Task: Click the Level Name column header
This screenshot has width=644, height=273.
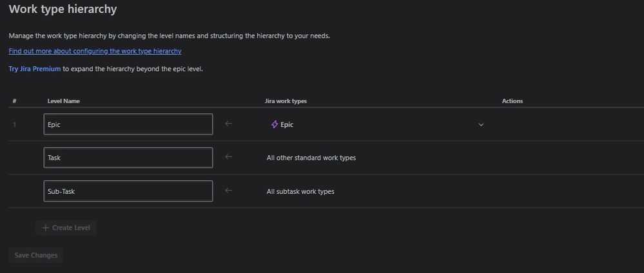Action: [64, 101]
